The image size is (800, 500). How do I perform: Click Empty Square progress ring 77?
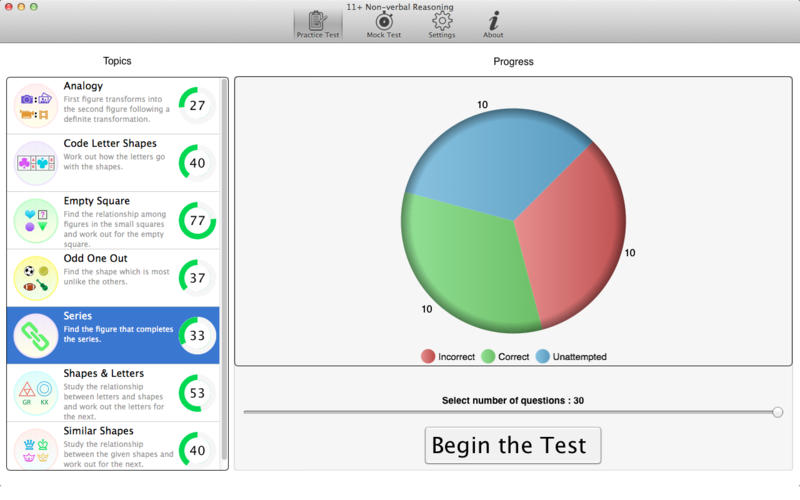[197, 220]
